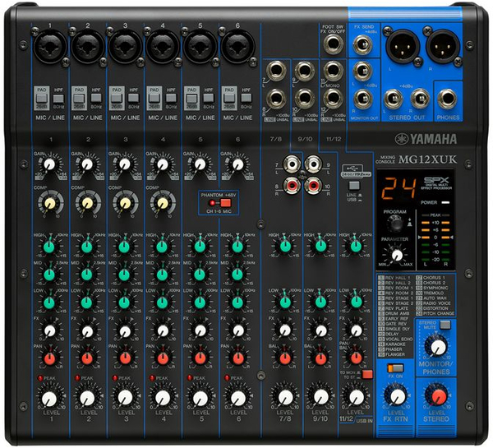
Task: Toggle the LINE/USB selector switch
Action: point(354,185)
